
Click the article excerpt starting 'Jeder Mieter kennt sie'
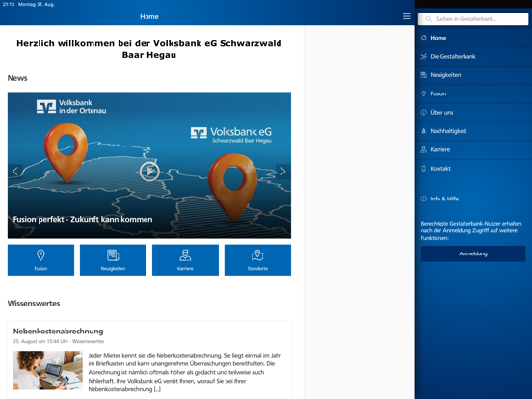pyautogui.click(x=185, y=372)
